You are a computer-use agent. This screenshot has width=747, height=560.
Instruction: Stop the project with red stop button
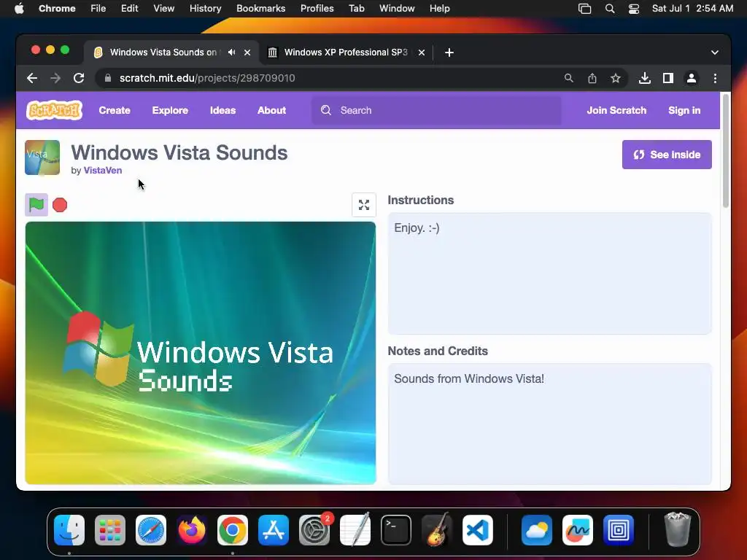coord(60,205)
